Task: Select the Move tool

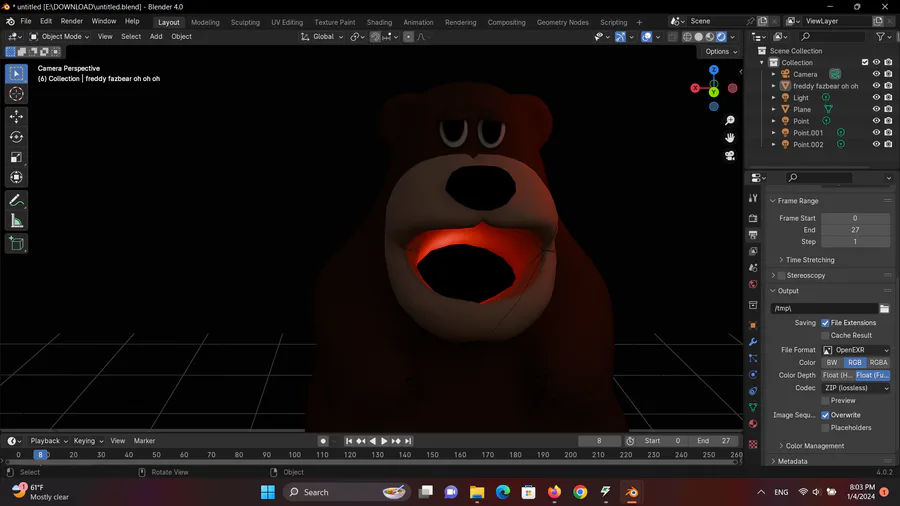Action: tap(16, 116)
